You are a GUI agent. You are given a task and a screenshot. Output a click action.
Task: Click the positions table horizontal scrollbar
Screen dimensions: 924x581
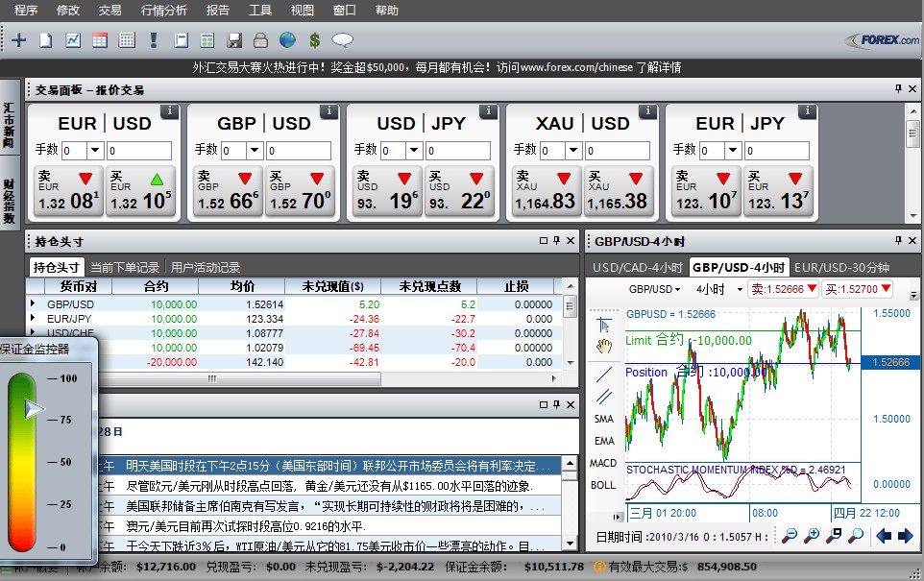tap(212, 379)
